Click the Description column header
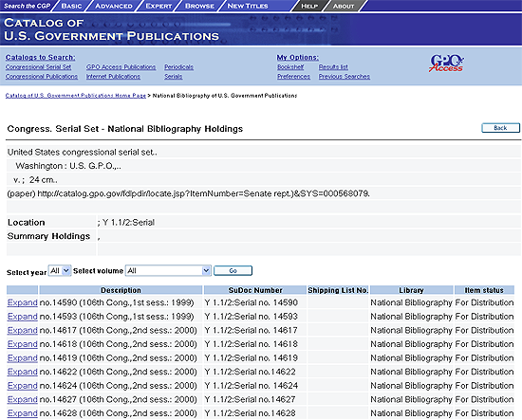Image resolution: width=522 pixels, height=420 pixels. point(121,290)
